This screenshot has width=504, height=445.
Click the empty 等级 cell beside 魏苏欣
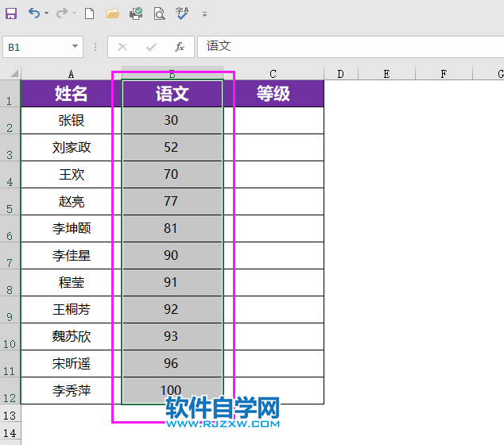pyautogui.click(x=273, y=337)
